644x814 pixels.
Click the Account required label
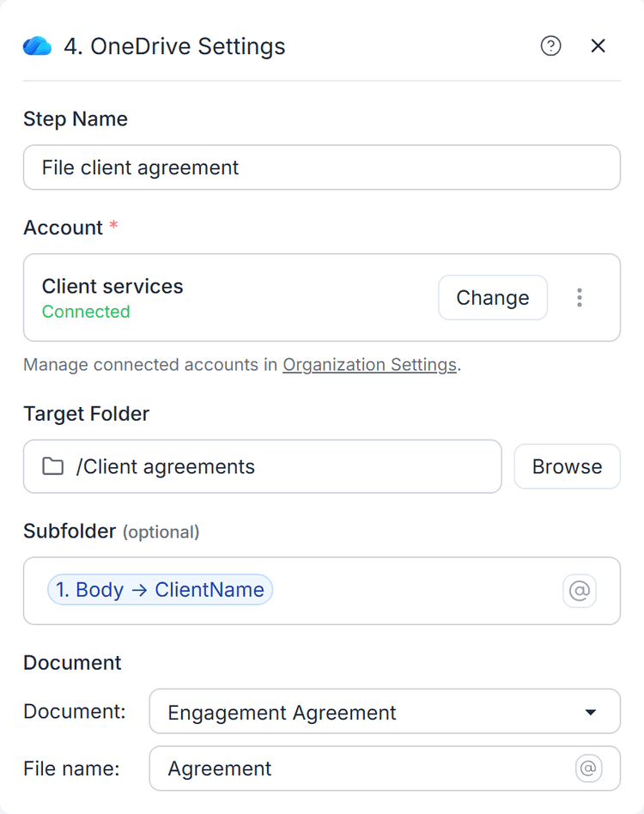(70, 228)
